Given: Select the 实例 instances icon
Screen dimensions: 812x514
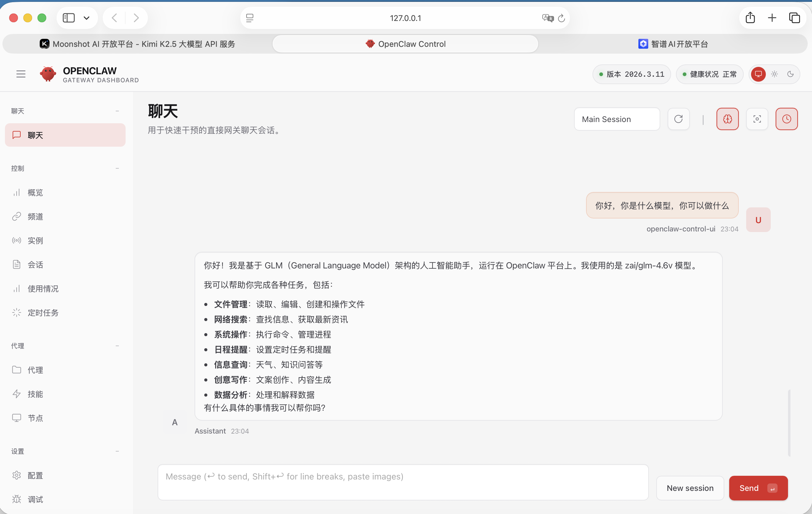Looking at the screenshot, I should (35, 240).
